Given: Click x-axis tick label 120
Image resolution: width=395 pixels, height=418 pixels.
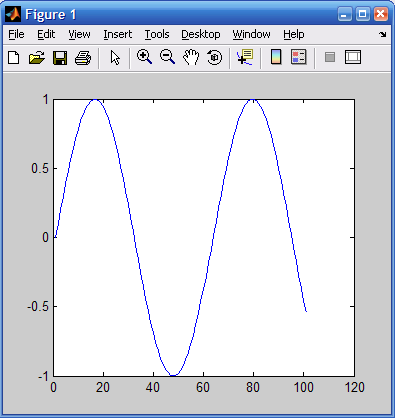Looking at the screenshot, I should [x=354, y=387].
